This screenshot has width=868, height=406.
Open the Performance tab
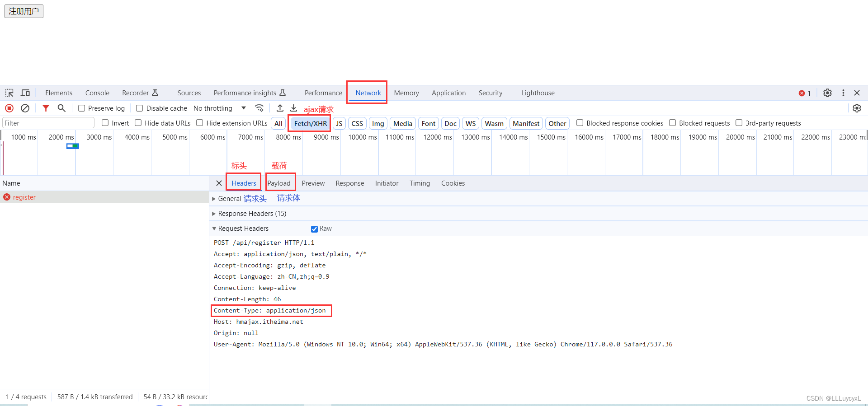pos(323,93)
